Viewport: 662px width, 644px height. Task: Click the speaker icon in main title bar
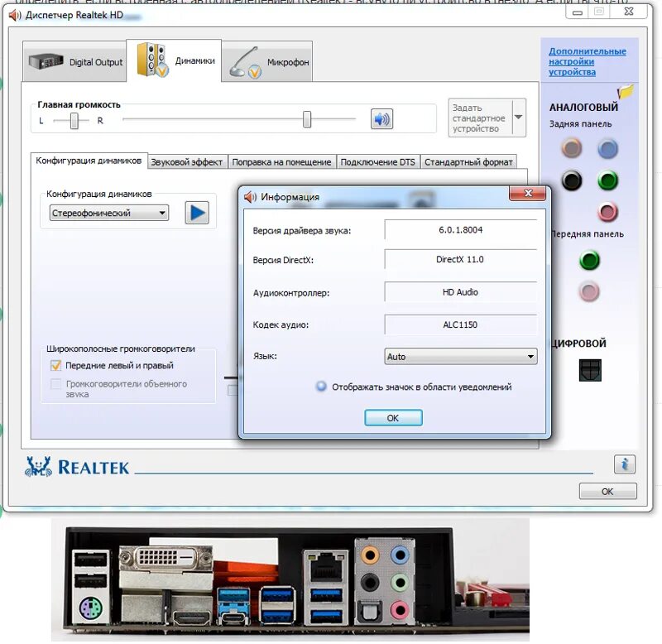(15, 15)
